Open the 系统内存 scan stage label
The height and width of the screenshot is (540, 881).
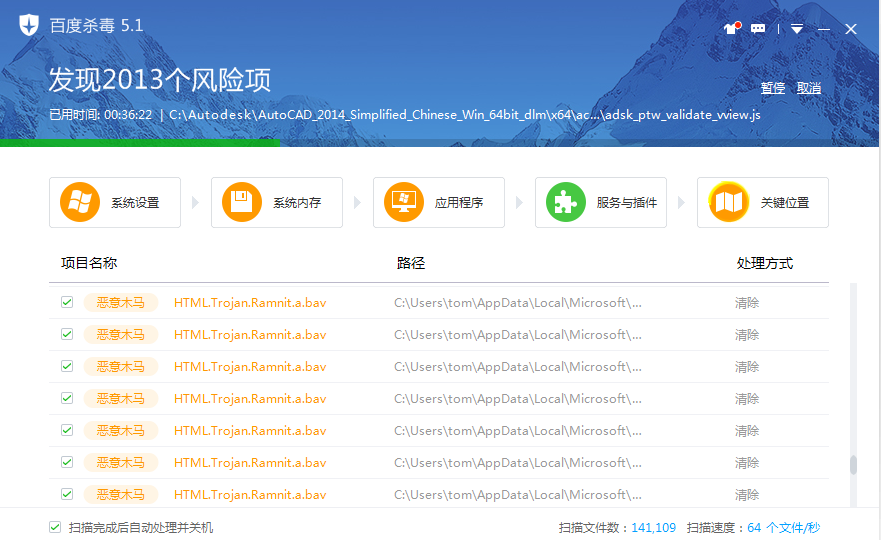[x=297, y=203]
